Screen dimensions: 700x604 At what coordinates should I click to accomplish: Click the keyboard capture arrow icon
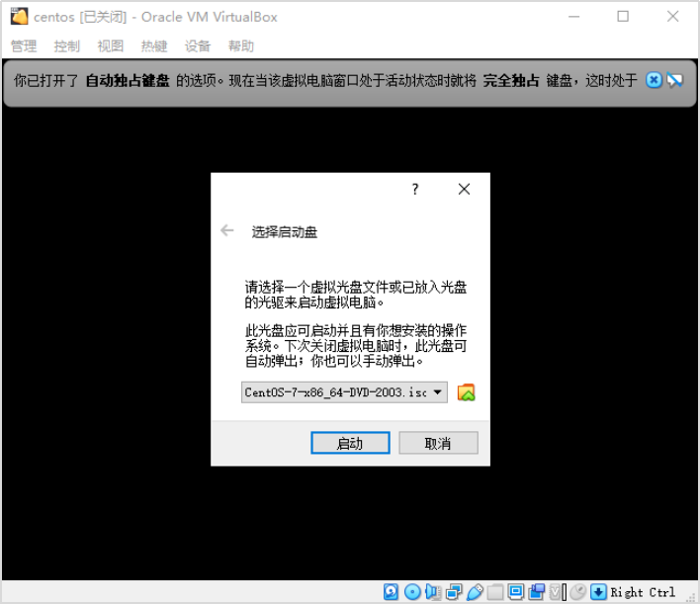[x=599, y=592]
